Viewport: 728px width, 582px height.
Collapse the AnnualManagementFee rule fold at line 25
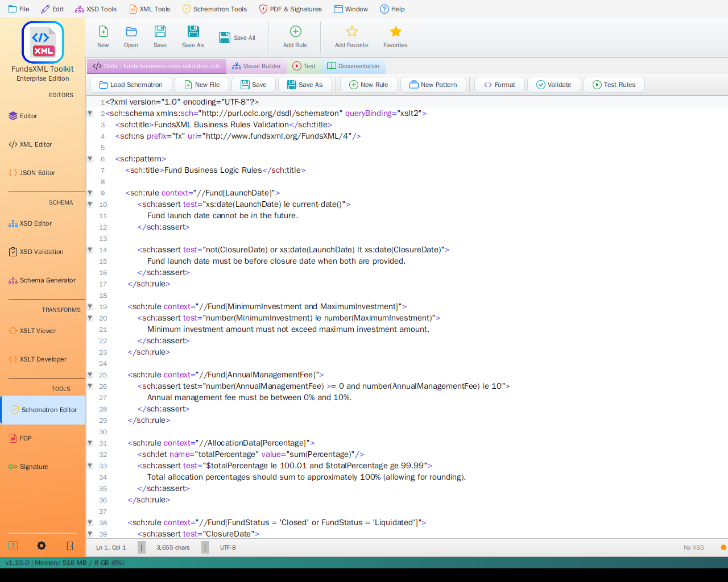tap(90, 375)
